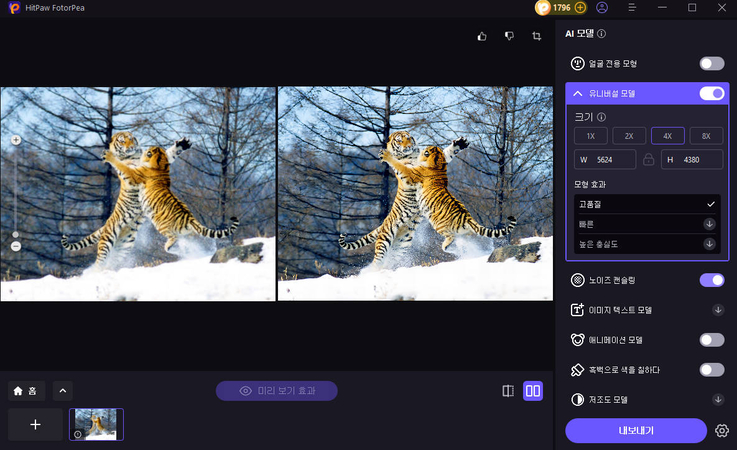Click the 1796 coin balance
Screen dimensions: 737x450
561,8
